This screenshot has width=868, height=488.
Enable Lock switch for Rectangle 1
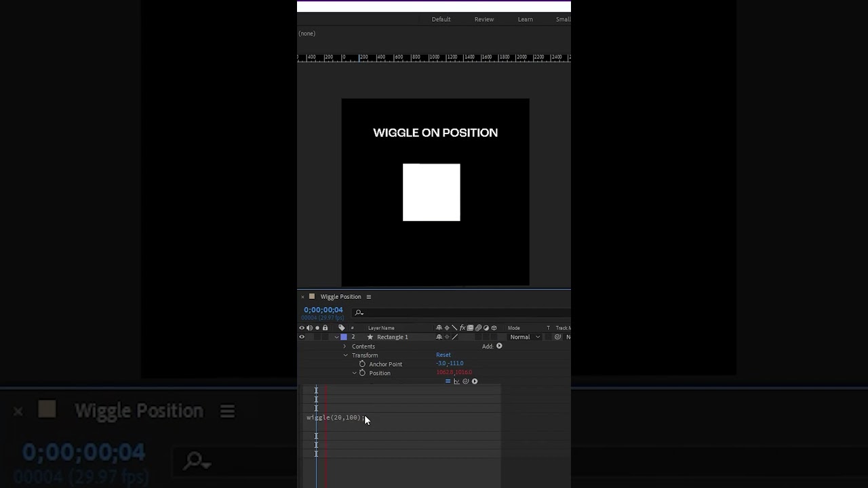point(325,337)
